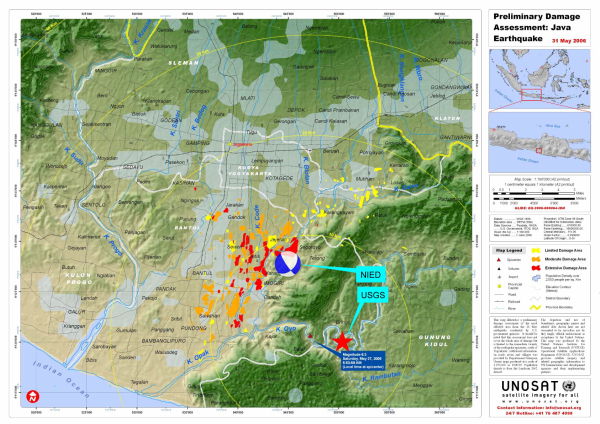
Task: Click the Limited Damage Area legend text
Action: pyautogui.click(x=563, y=250)
